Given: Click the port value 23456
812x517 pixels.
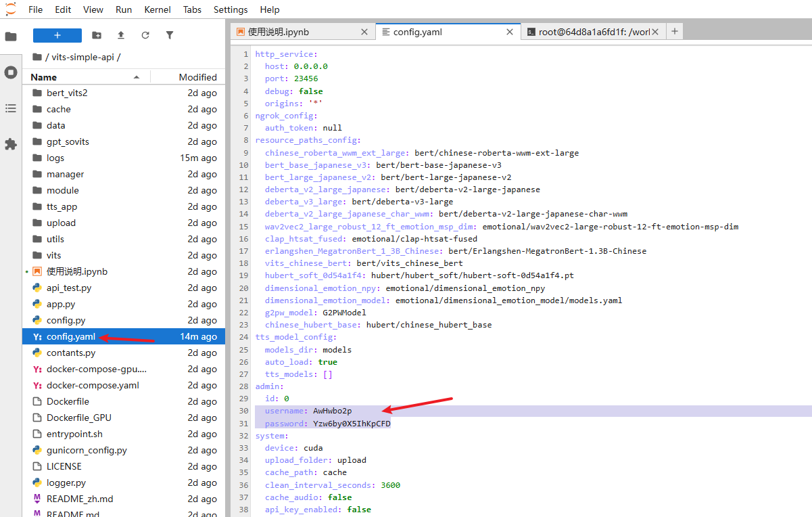Looking at the screenshot, I should point(306,78).
